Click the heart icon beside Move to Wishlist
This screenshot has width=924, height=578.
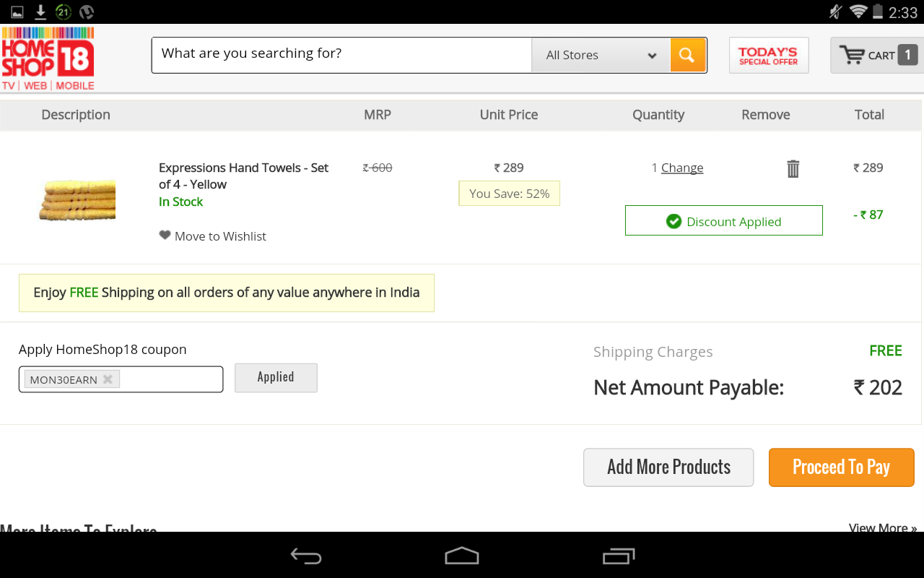[165, 236]
